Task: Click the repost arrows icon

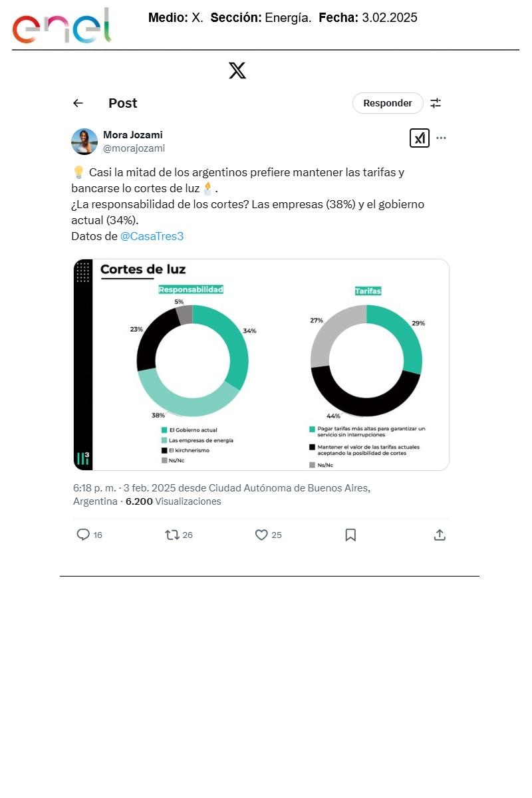Action: [172, 535]
